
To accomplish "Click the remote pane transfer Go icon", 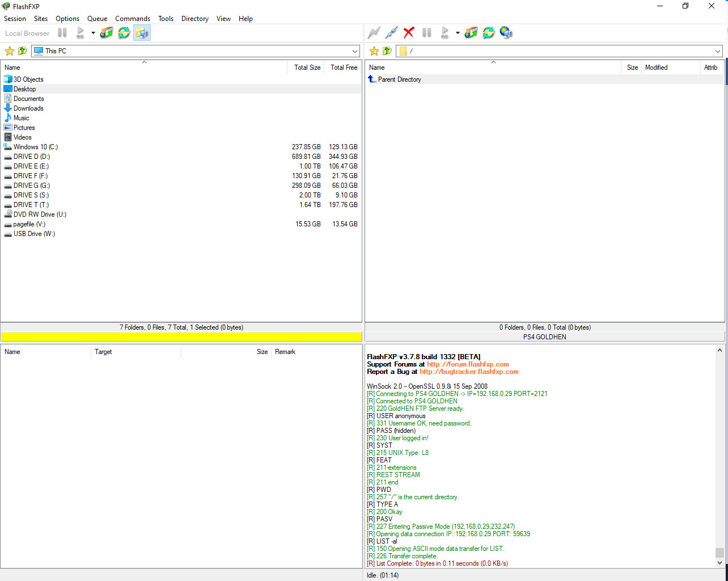I will tap(445, 33).
